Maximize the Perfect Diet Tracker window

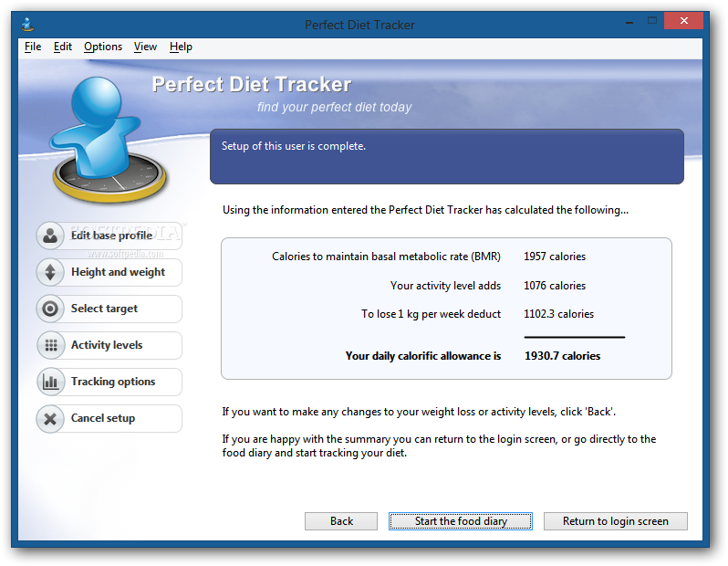tap(652, 20)
